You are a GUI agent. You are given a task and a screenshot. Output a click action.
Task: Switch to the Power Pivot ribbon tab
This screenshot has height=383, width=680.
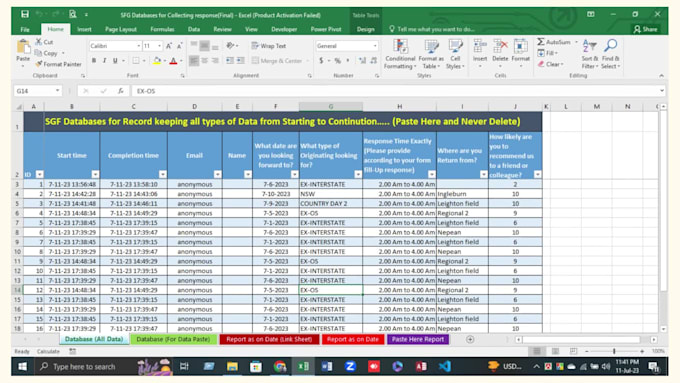tap(326, 29)
